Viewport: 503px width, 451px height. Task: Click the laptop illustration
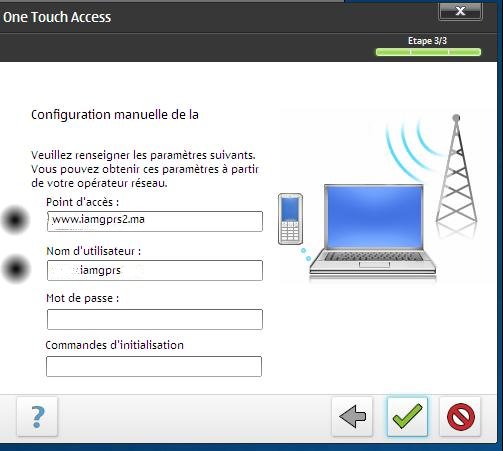(373, 230)
